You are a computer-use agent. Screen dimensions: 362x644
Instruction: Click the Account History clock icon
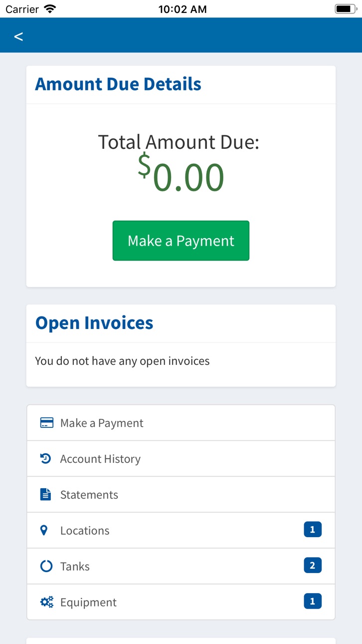pos(46,459)
